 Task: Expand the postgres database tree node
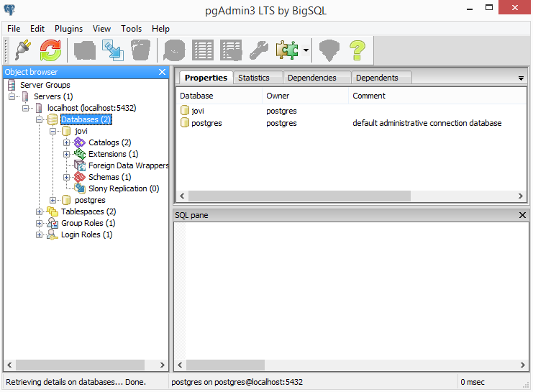click(x=53, y=200)
